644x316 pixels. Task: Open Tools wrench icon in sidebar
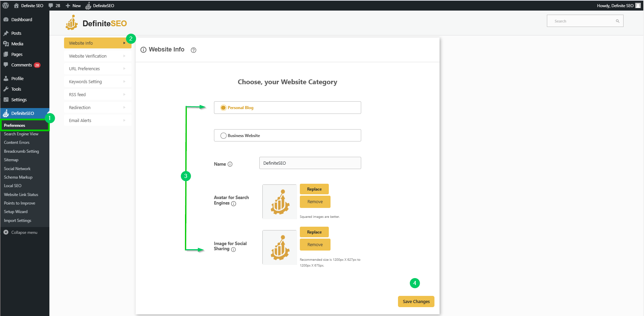click(6, 89)
